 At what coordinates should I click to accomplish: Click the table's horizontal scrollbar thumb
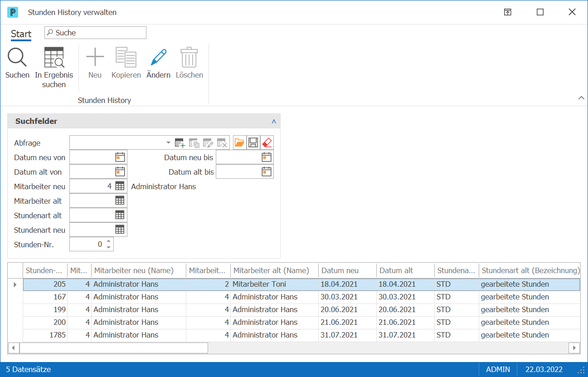[x=114, y=348]
